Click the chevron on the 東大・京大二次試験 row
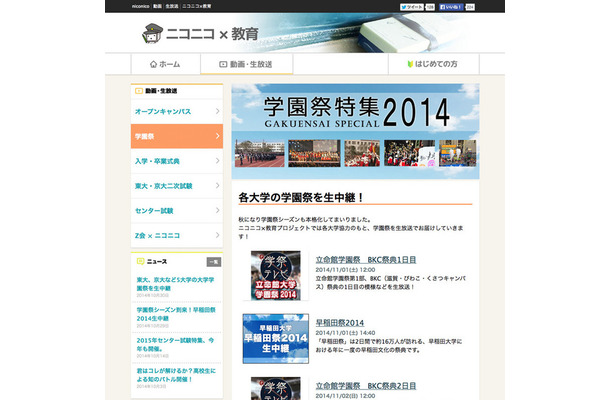 coord(217,186)
